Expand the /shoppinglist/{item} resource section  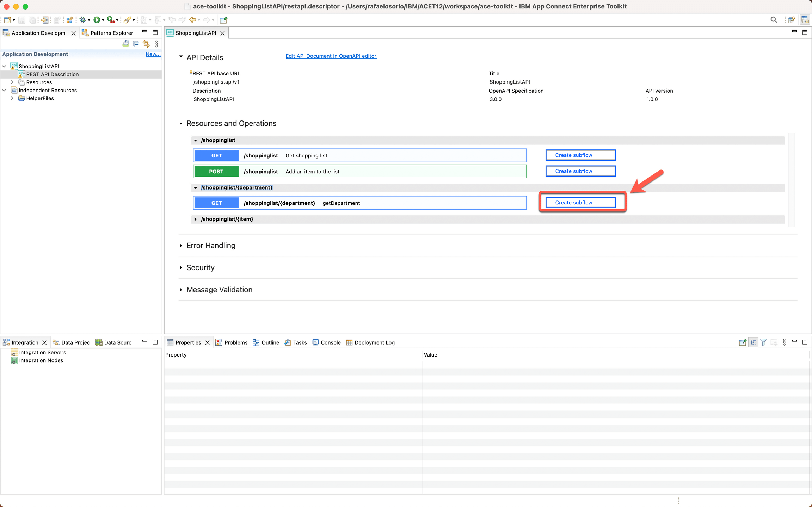(x=196, y=219)
